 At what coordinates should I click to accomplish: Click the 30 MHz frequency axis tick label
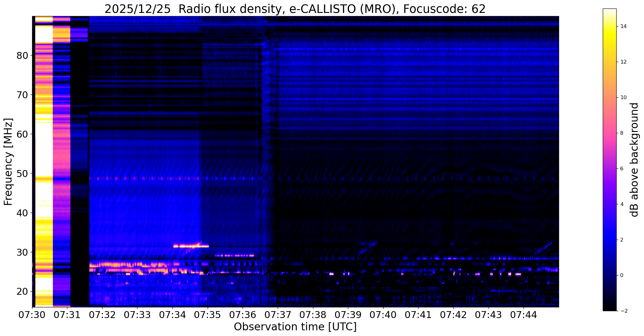pos(22,252)
